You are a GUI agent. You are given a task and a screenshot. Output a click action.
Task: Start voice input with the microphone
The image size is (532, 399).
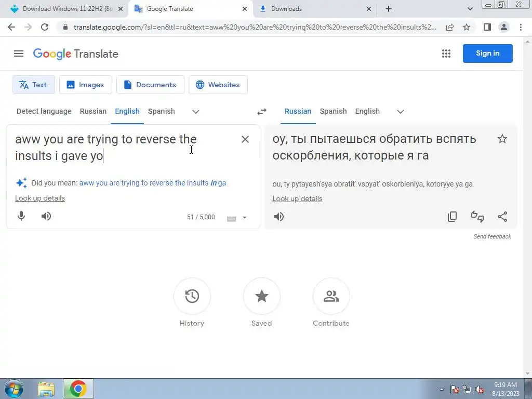21,216
